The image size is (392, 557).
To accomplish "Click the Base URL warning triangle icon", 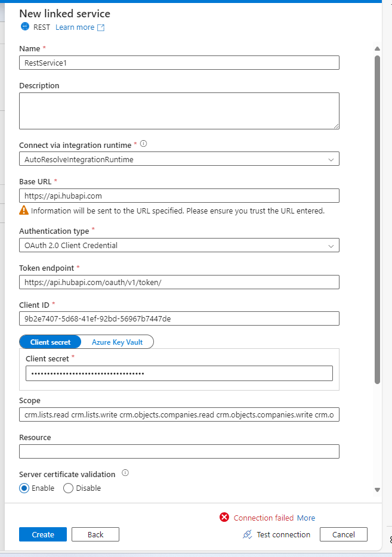I will 24,211.
